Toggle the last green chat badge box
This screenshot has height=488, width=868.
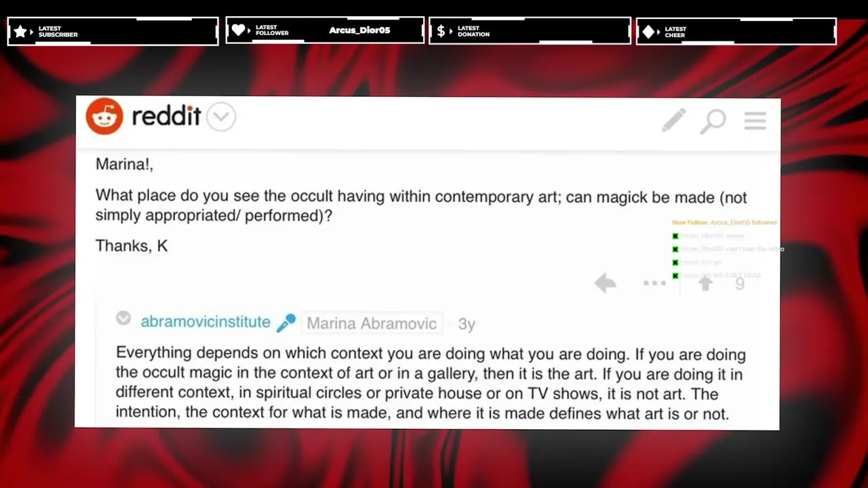(675, 275)
